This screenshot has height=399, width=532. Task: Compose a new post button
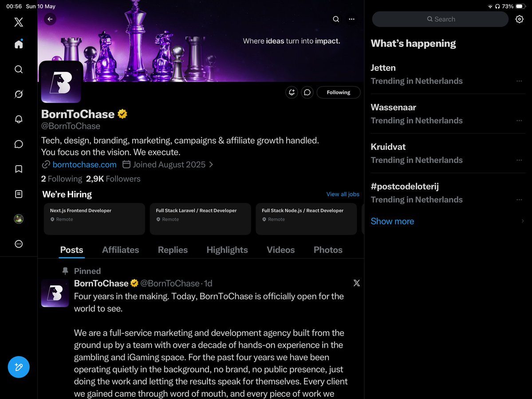click(x=19, y=367)
